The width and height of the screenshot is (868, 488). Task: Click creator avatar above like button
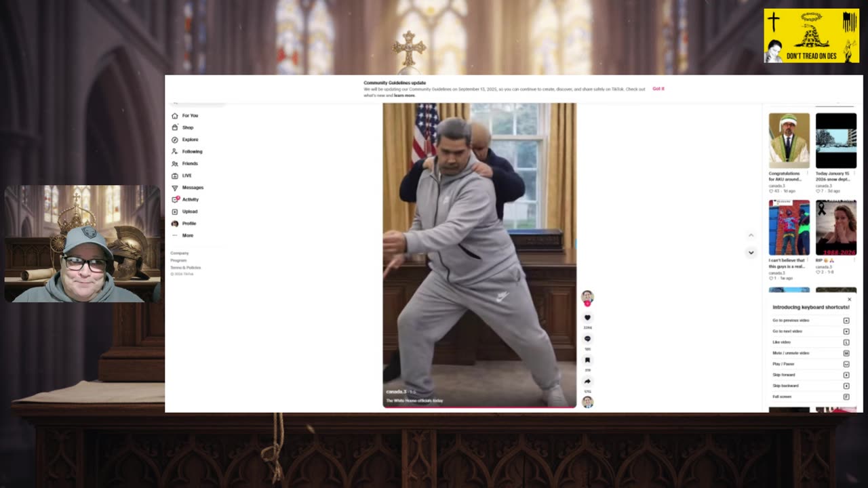pos(587,296)
